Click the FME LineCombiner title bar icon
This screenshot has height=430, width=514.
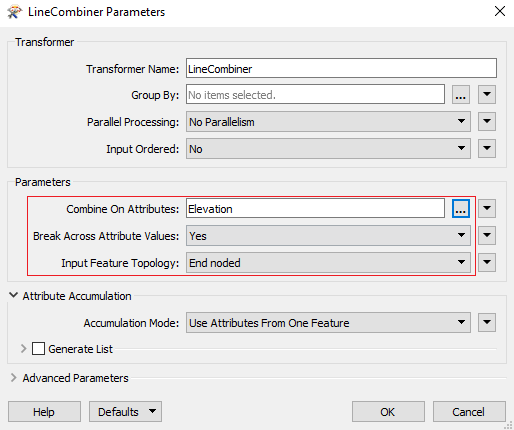14,12
